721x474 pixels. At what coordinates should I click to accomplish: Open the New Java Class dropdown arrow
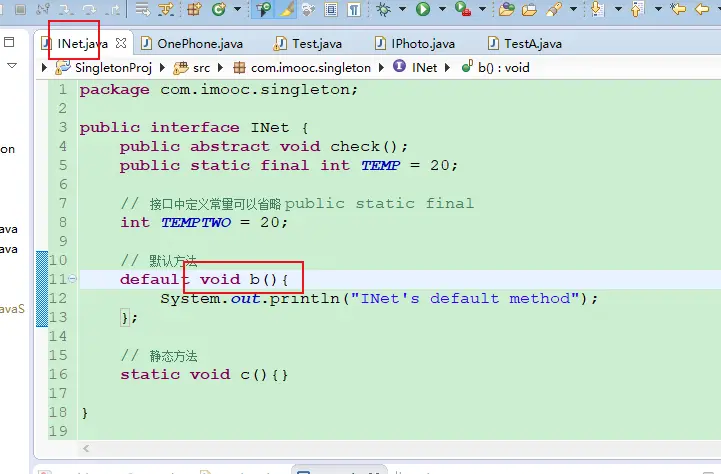(237, 9)
